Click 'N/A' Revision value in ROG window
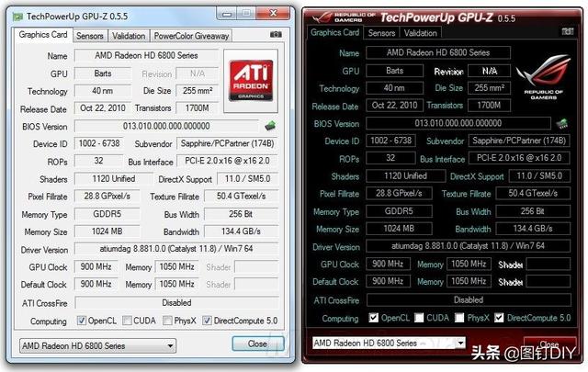Viewport: 588px width, 372px height. (x=490, y=71)
